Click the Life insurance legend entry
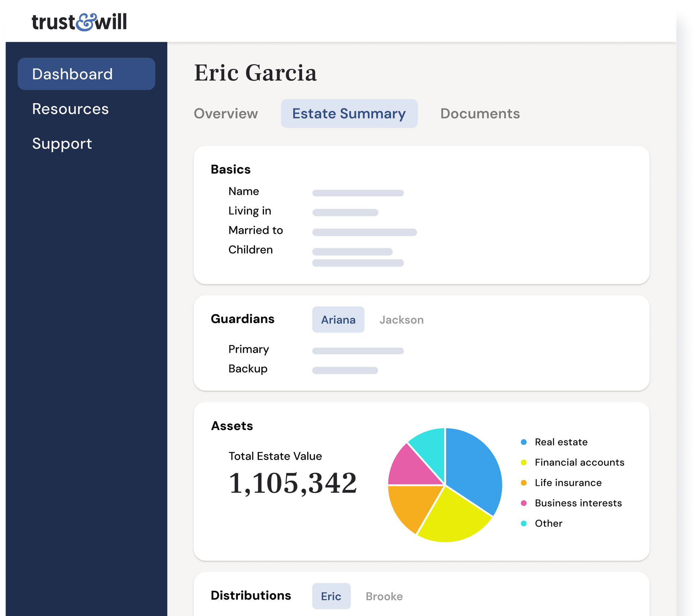Viewport: 698px width, 616px height. click(x=561, y=483)
